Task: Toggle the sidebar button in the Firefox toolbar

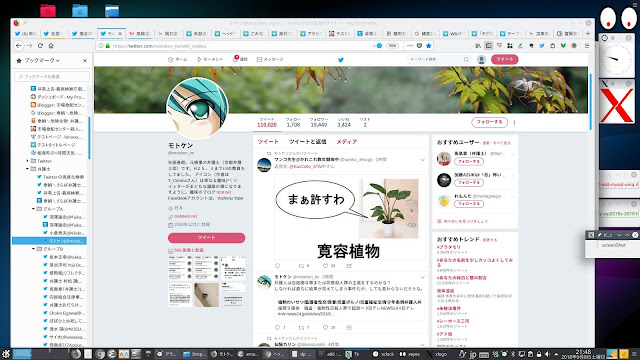Action: click(489, 46)
